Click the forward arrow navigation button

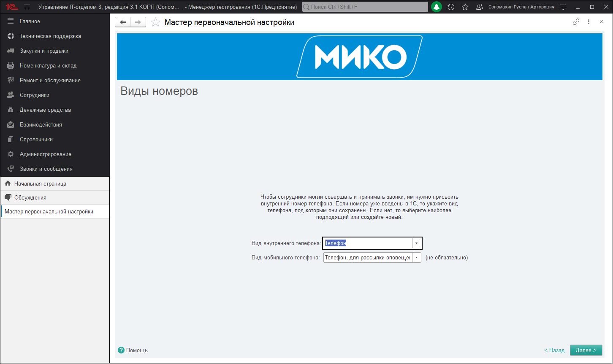(x=138, y=22)
